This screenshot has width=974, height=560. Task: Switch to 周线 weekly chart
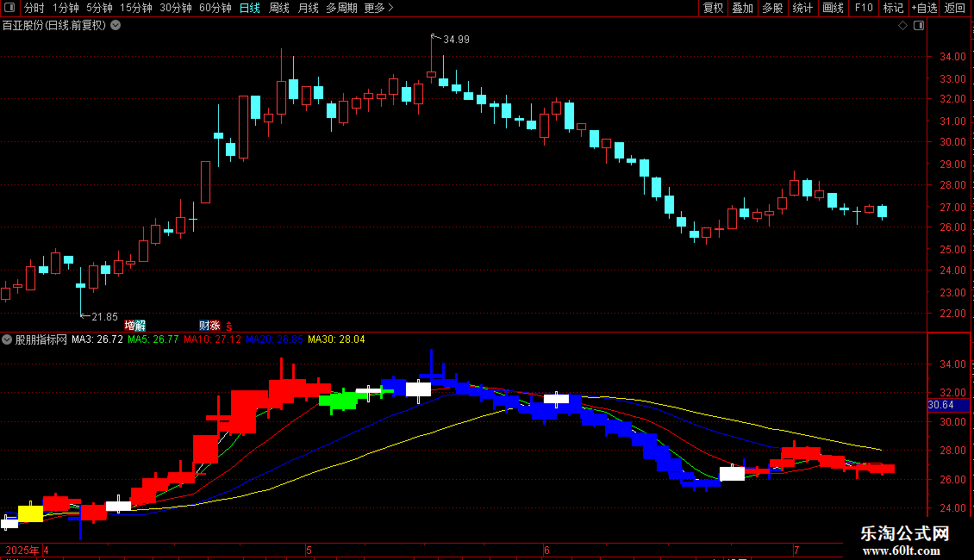[279, 8]
